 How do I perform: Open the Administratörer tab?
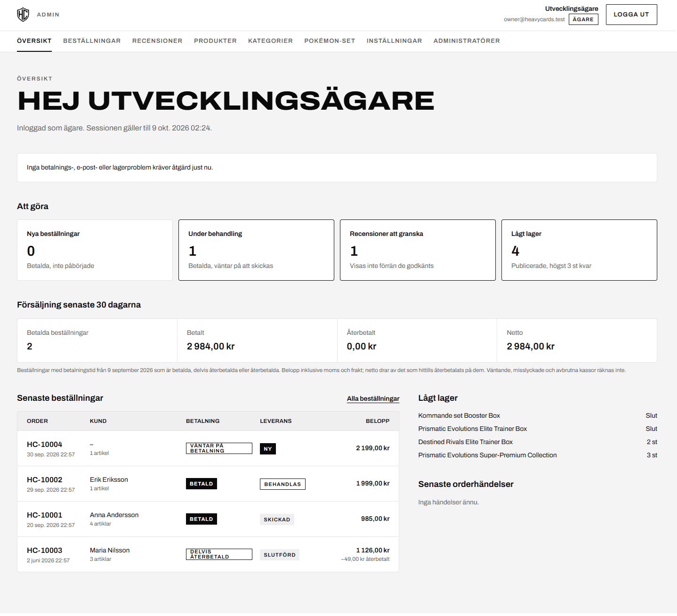pyautogui.click(x=467, y=41)
